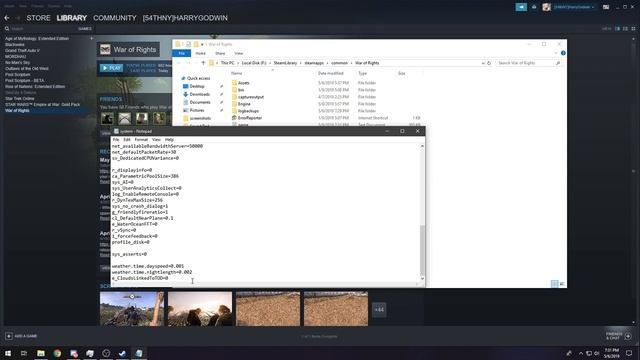Open the Steam LIBRARY tab

click(71, 18)
